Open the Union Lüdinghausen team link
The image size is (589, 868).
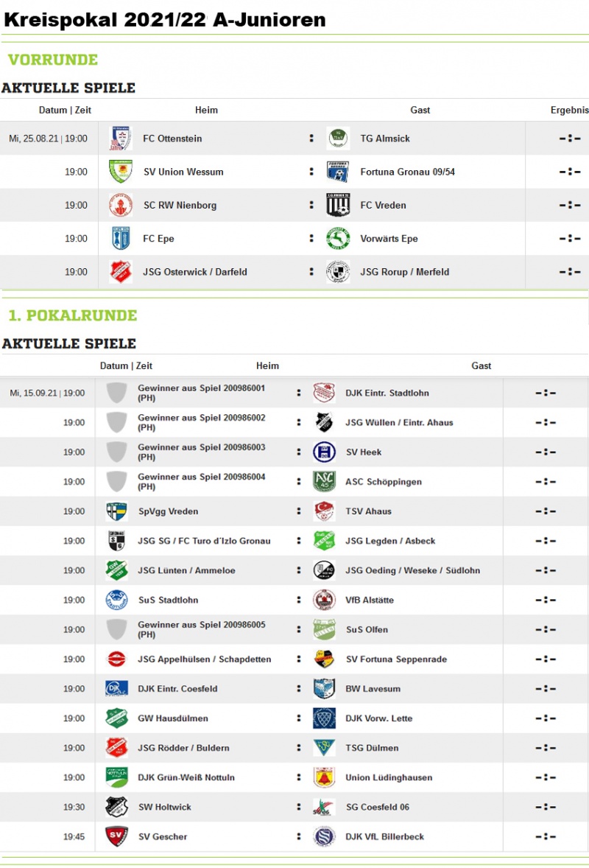click(389, 777)
